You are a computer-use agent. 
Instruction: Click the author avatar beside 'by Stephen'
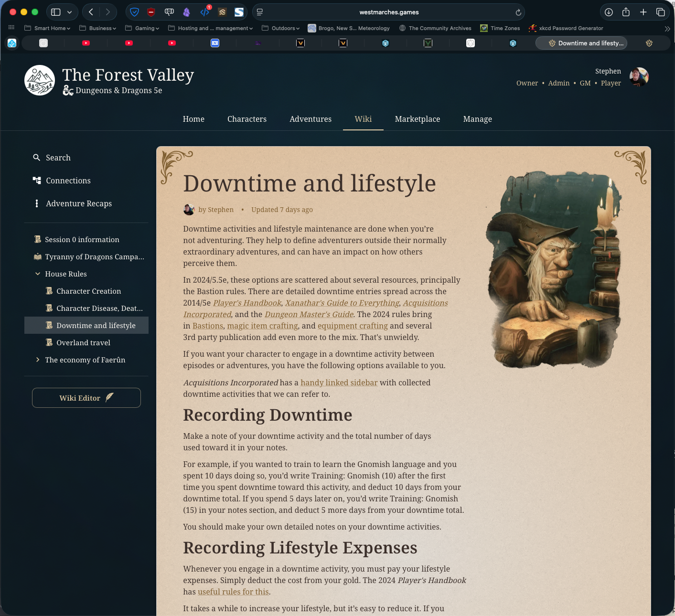coord(189,209)
